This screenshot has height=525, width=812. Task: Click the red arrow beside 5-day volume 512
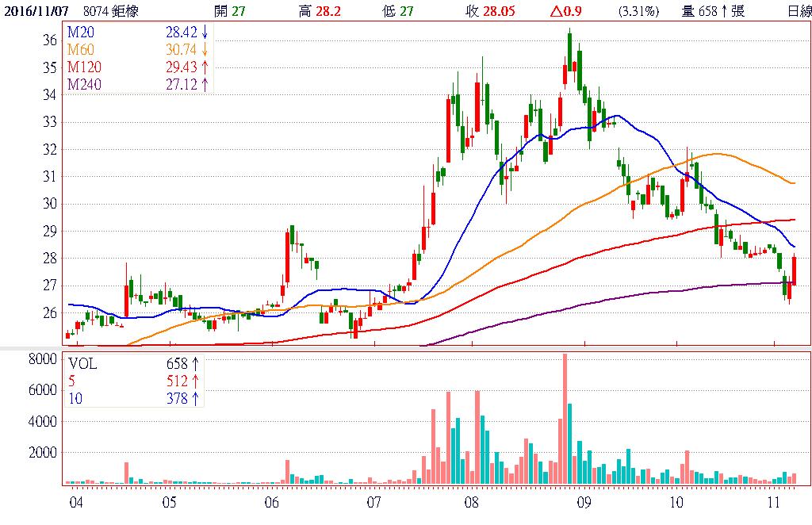(x=195, y=381)
